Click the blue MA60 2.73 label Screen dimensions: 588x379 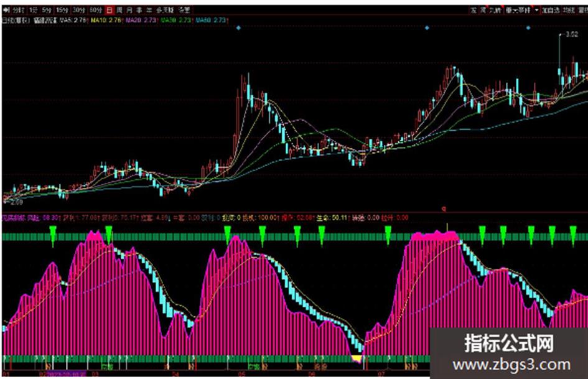pyautogui.click(x=211, y=20)
